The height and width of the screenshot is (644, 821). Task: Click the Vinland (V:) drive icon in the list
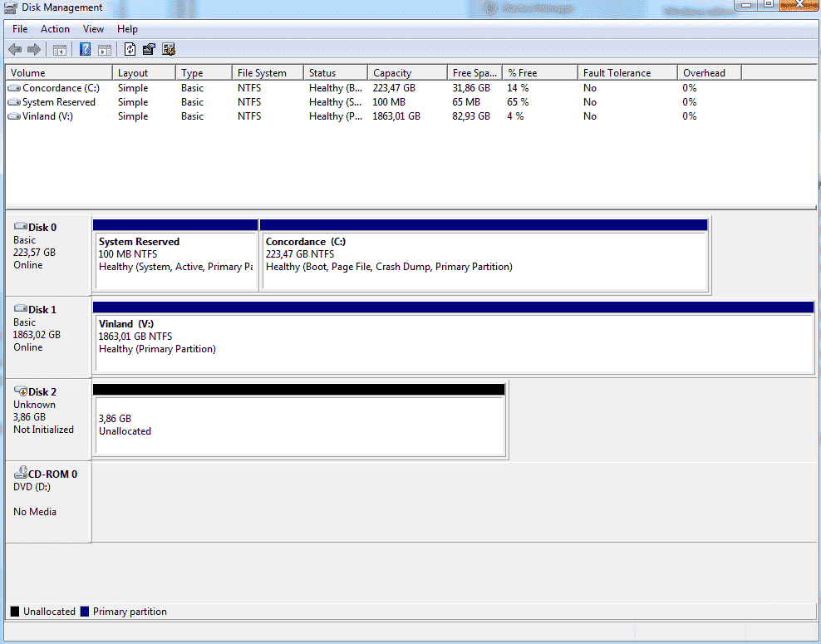tap(14, 116)
